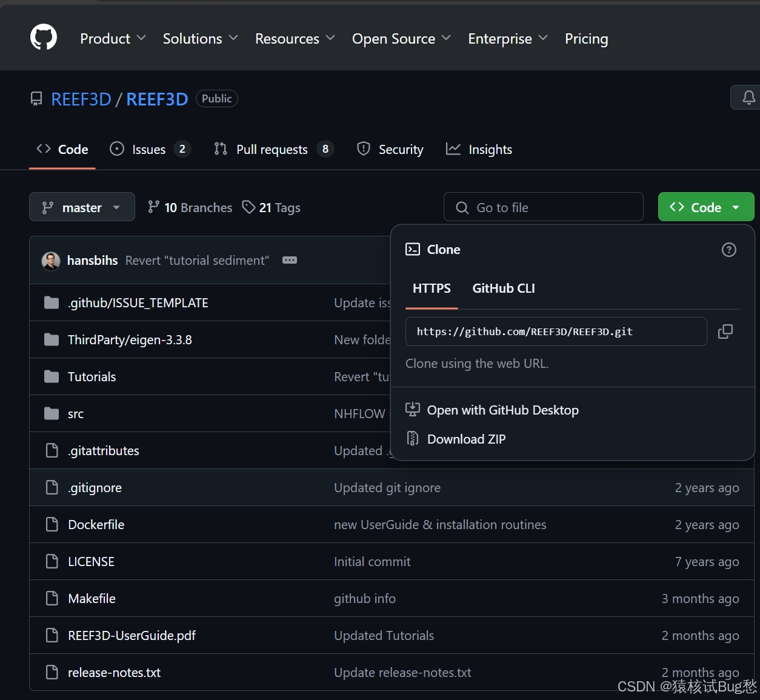Open the notifications bell icon
The width and height of the screenshot is (760, 700).
[748, 98]
